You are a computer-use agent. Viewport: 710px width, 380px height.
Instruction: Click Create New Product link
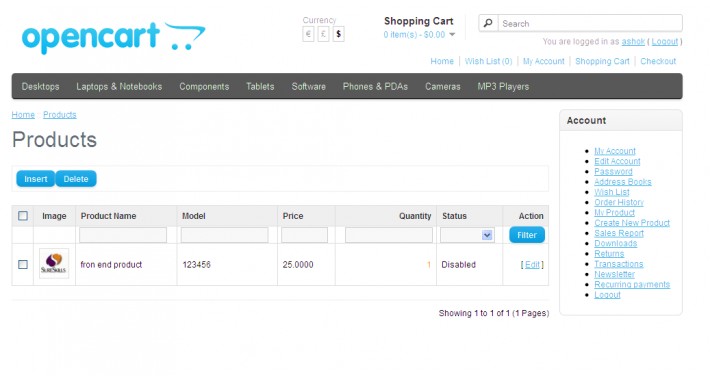pyautogui.click(x=632, y=223)
